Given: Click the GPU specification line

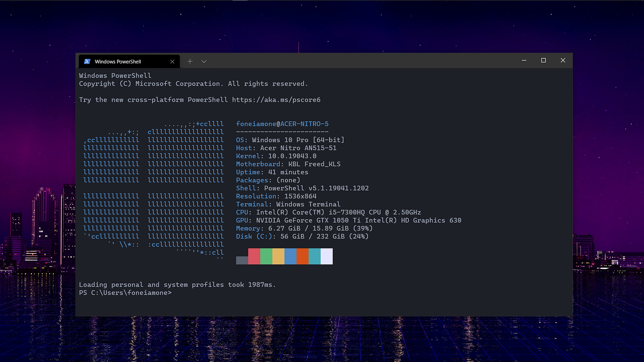Looking at the screenshot, I should tap(348, 220).
